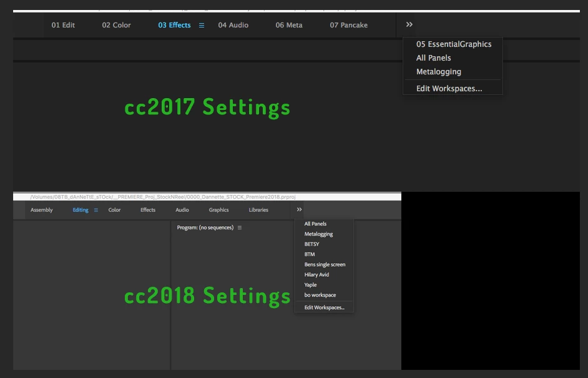
Task: Choose 05 EssentialGraphics from overflow menu
Action: [x=453, y=44]
